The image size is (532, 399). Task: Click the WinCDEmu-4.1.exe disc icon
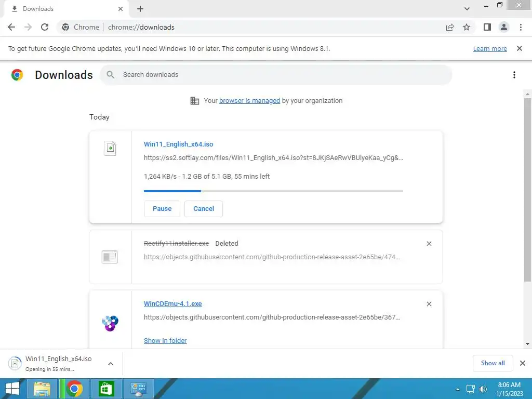coord(110,323)
